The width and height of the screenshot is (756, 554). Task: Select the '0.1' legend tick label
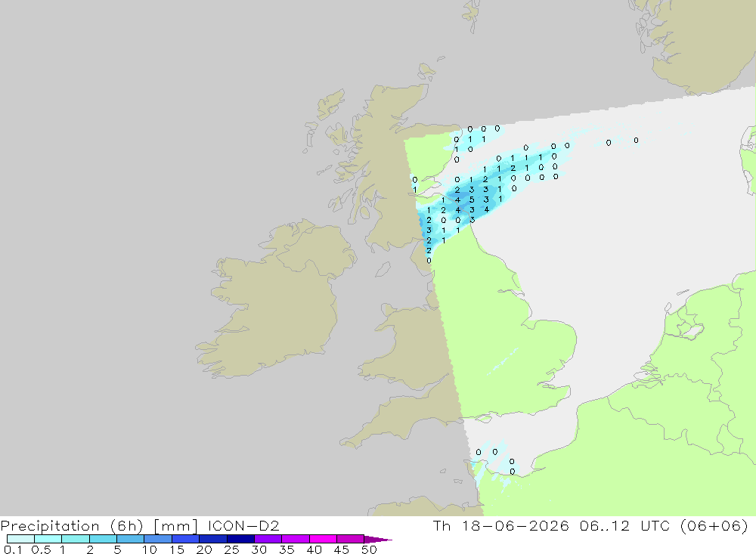tap(13, 549)
